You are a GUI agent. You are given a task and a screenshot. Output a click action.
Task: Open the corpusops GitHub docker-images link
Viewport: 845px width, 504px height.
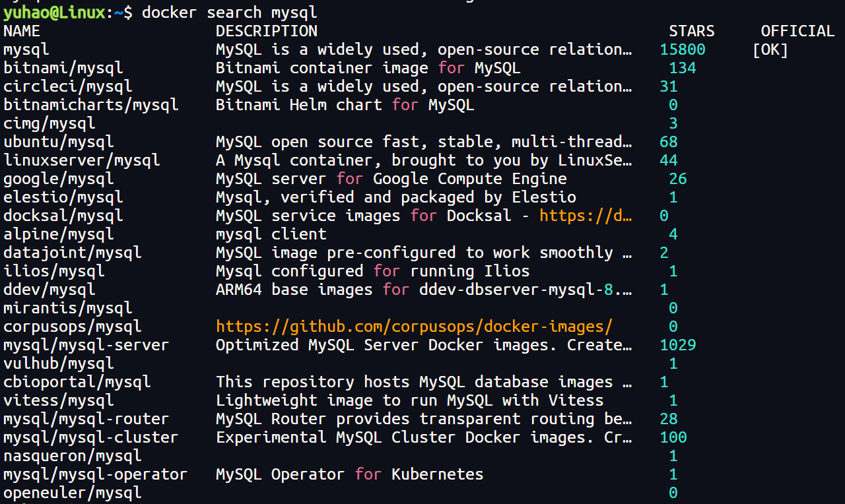pos(415,327)
